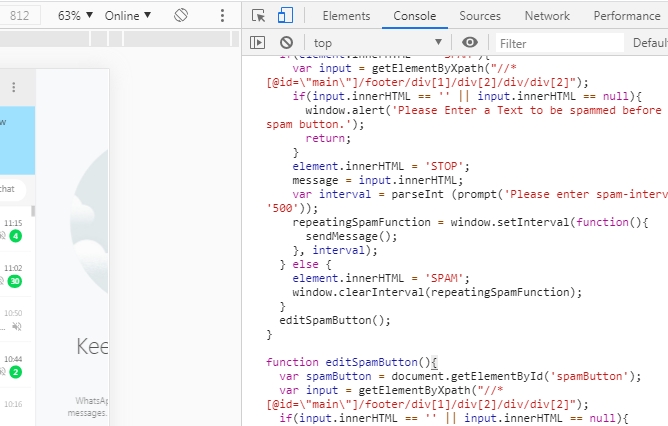Click the 'message = input.innerHTML;' line

click(x=377, y=180)
